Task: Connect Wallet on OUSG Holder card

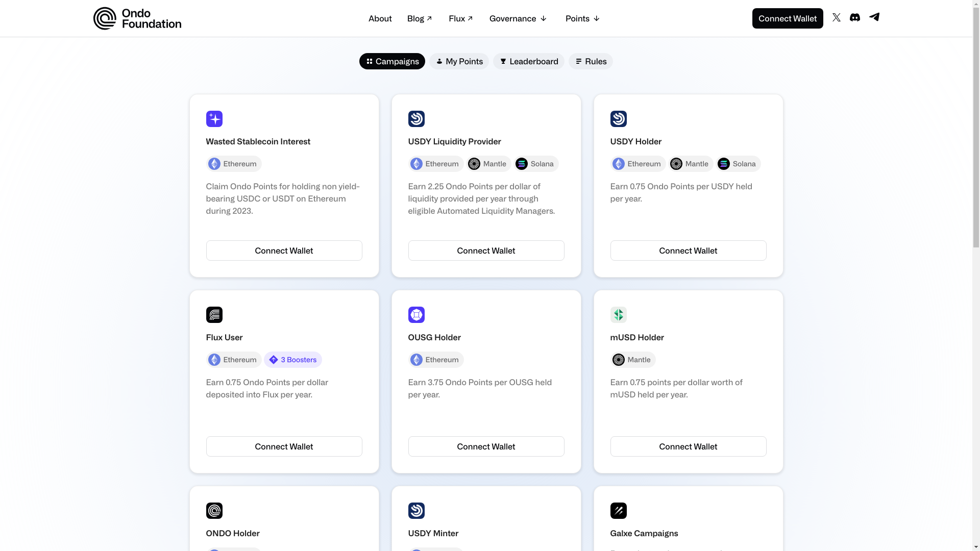Action: point(486,446)
